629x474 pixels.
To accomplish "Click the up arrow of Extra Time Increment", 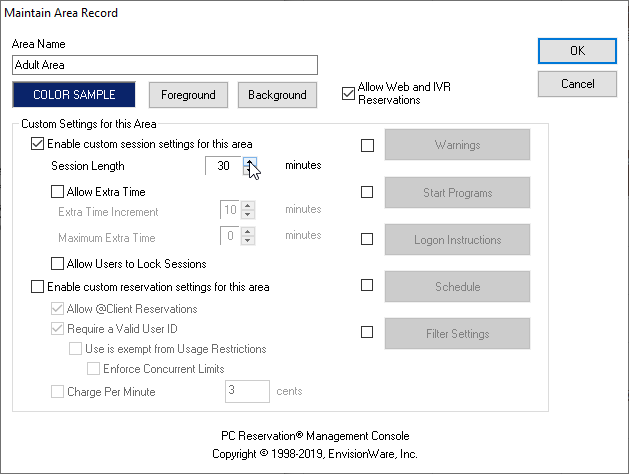I will tap(248, 205).
